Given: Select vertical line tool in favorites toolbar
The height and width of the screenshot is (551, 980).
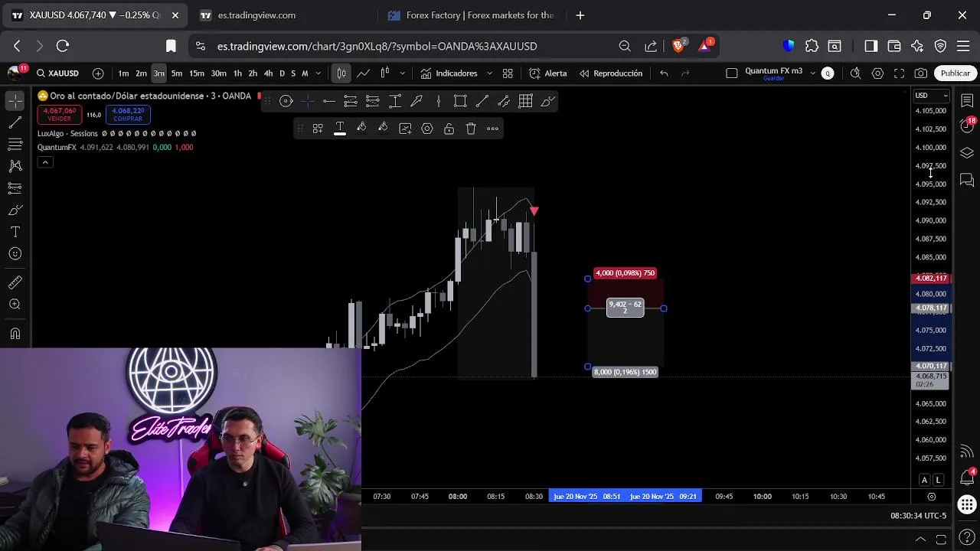Looking at the screenshot, I should click(x=438, y=101).
